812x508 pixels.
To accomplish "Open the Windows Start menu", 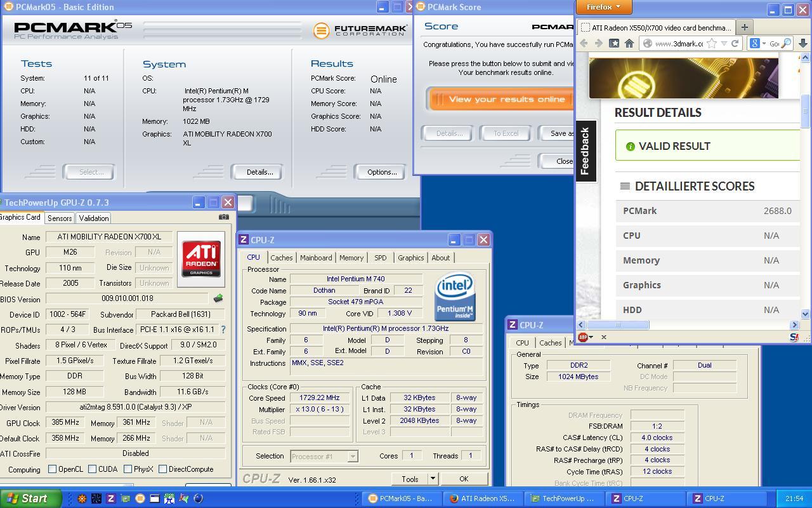I will (31, 498).
